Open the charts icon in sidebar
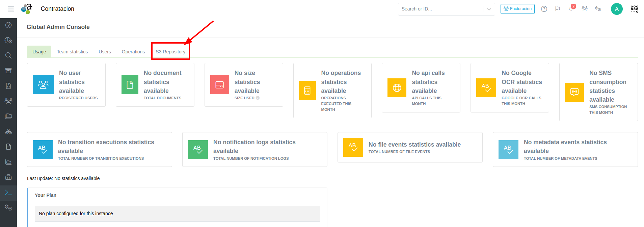This screenshot has width=644, height=227. click(x=8, y=162)
